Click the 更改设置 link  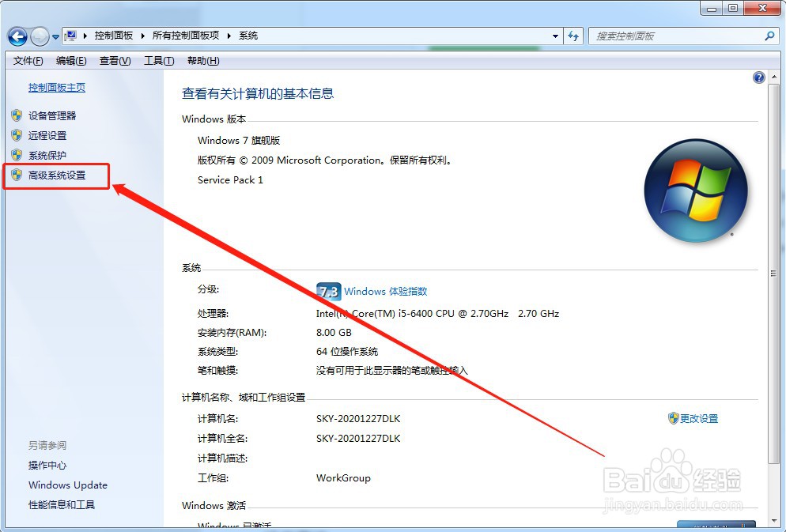coord(699,418)
